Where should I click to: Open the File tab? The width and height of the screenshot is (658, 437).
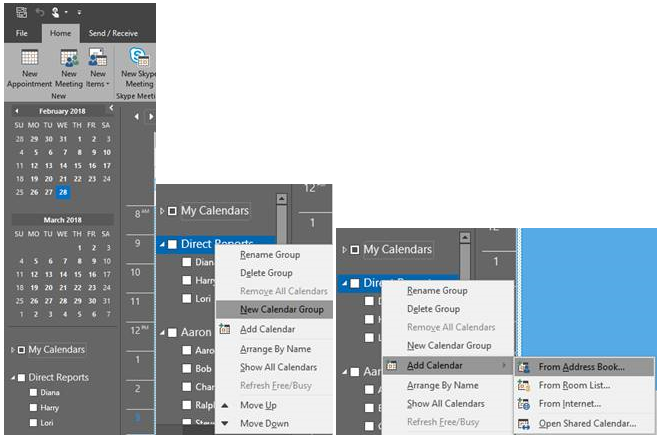coord(21,33)
